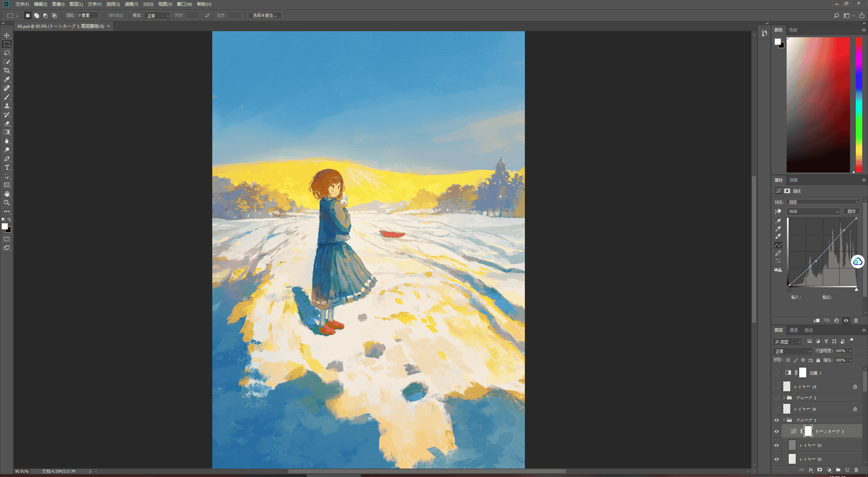The image size is (868, 477).
Task: Open the 滤镜(T) menu
Action: point(131,4)
